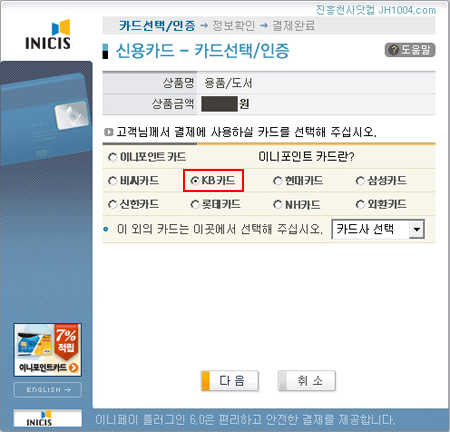Choose the 삼성카드 radio button
Image resolution: width=450 pixels, height=432 pixels.
[360, 181]
